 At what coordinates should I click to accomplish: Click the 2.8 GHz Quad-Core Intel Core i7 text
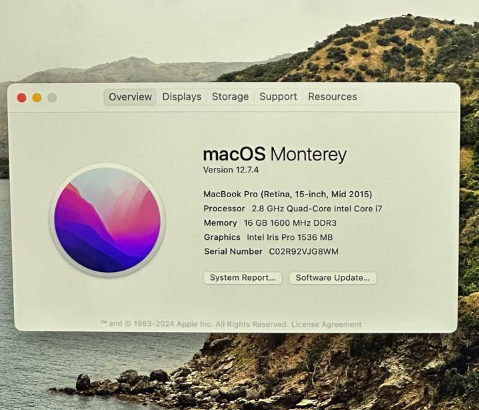coord(317,209)
